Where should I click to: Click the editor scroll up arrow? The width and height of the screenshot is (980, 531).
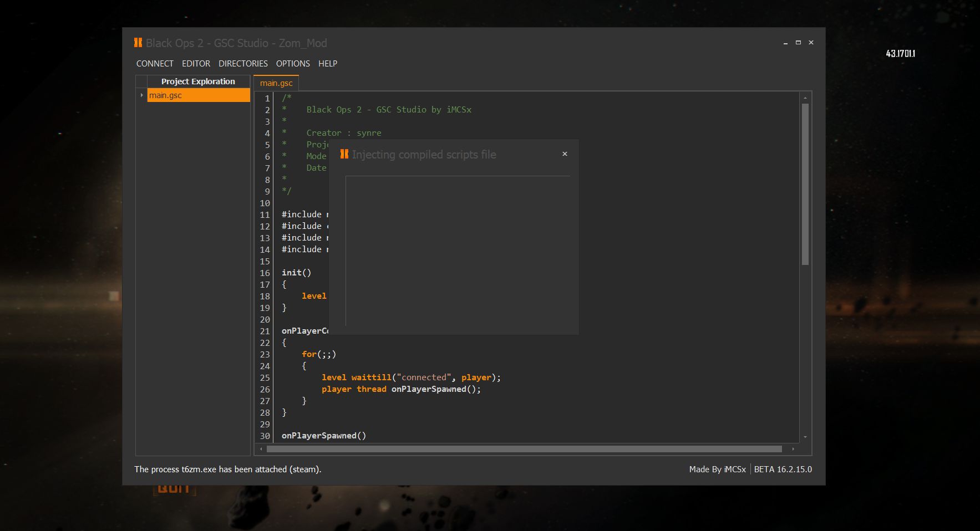point(805,98)
